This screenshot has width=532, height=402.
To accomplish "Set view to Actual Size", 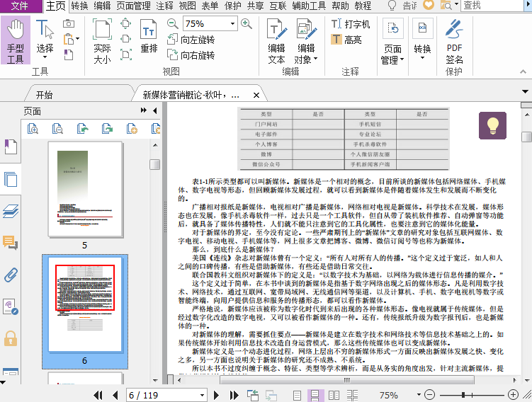I will [102, 41].
